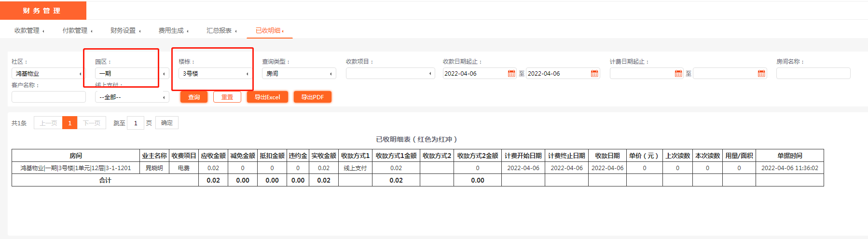The image size is (868, 239).
Task: Open the 收款管理 menu
Action: click(x=29, y=30)
